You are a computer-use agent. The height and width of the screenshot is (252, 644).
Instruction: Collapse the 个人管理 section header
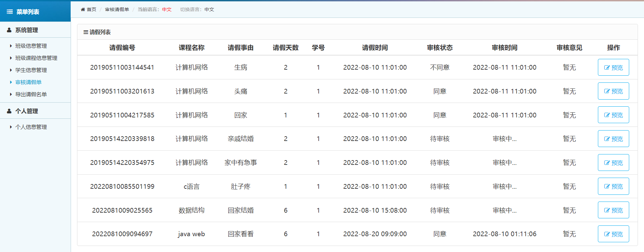click(35, 111)
